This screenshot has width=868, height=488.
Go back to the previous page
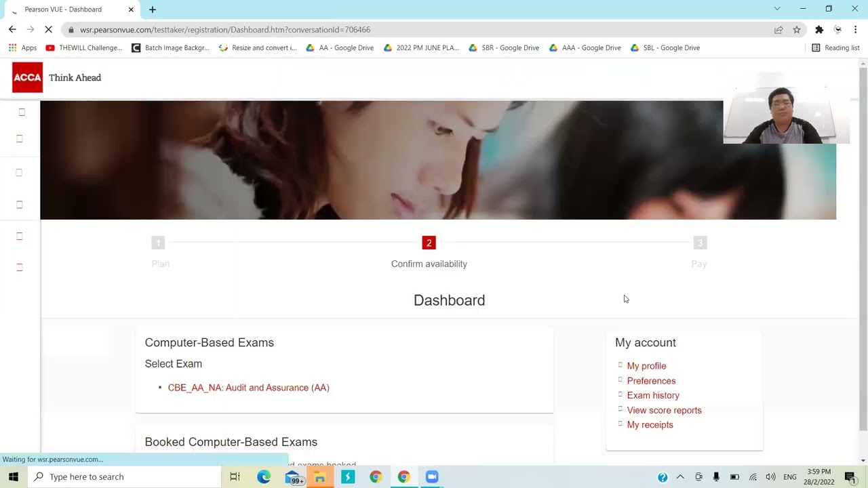click(x=12, y=30)
